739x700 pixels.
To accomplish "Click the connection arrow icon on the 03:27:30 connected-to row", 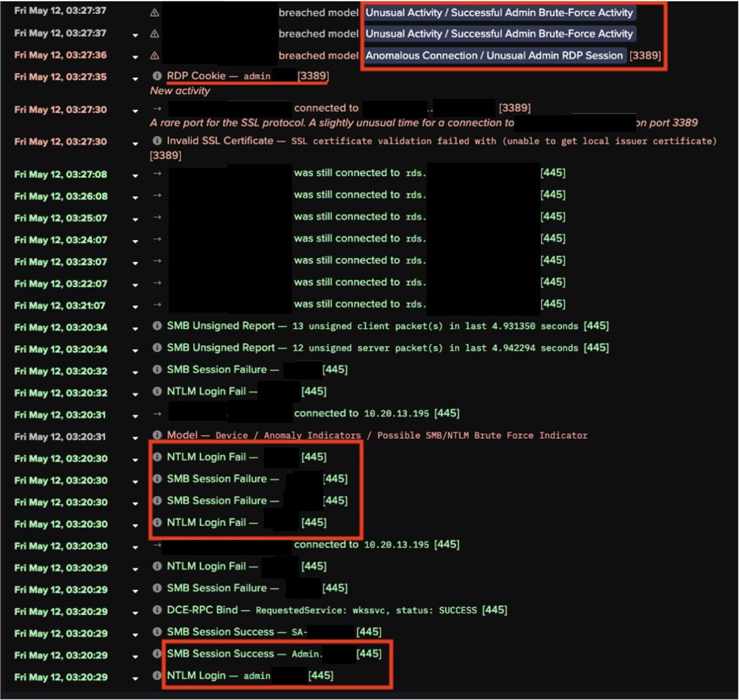I will pyautogui.click(x=156, y=108).
